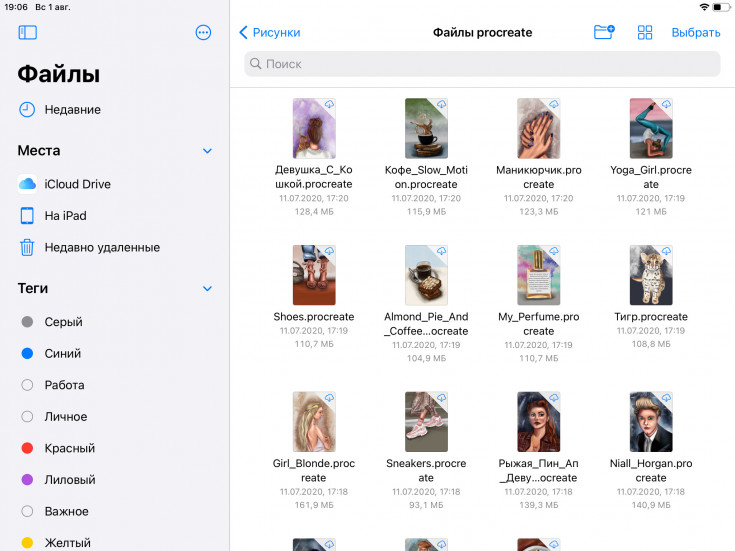
Task: Click the 93,1 МБ size text
Action: 426,505
